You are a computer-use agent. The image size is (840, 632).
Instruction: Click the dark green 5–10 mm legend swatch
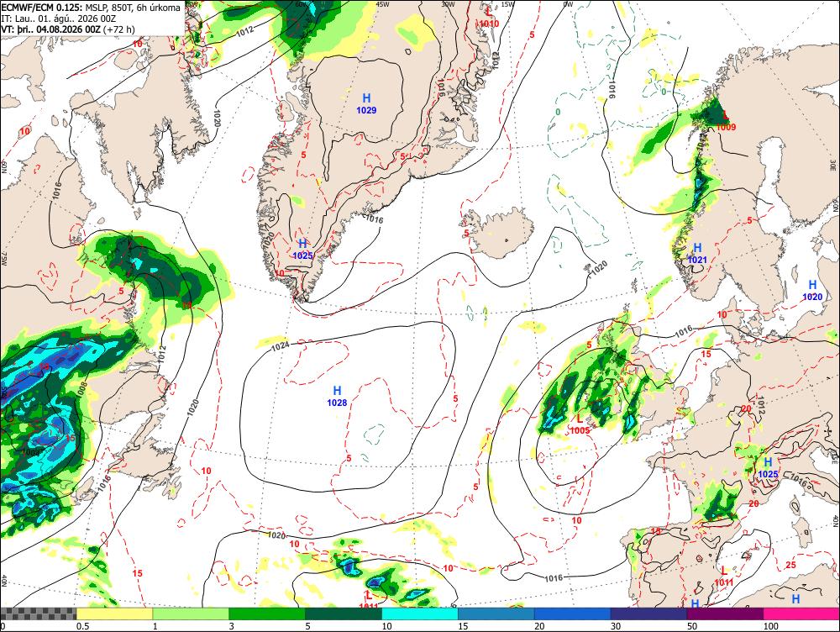pos(344,614)
